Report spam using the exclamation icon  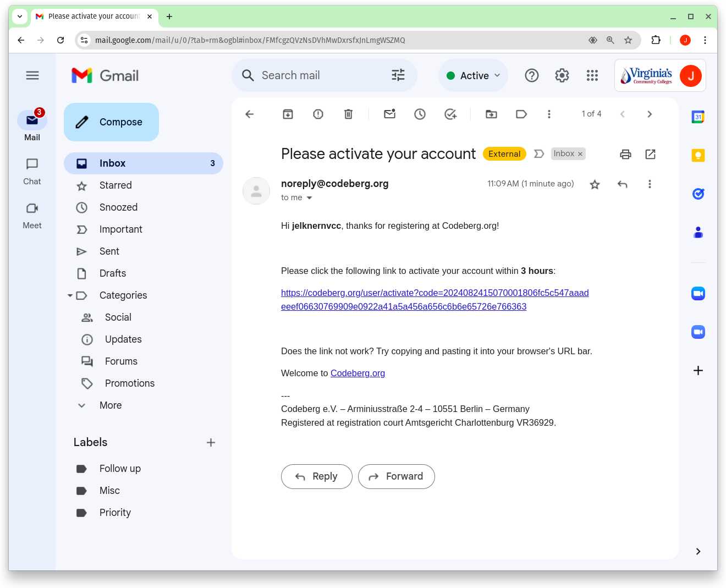(318, 114)
